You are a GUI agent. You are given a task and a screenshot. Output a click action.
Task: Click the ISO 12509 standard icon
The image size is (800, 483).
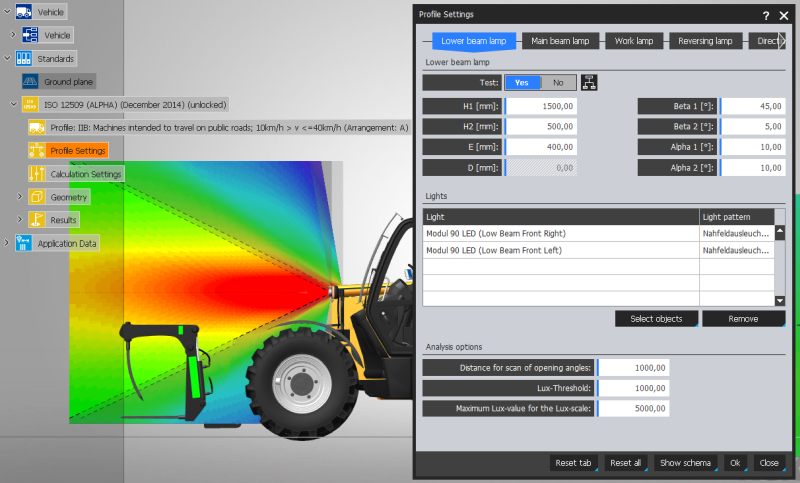(x=29, y=104)
